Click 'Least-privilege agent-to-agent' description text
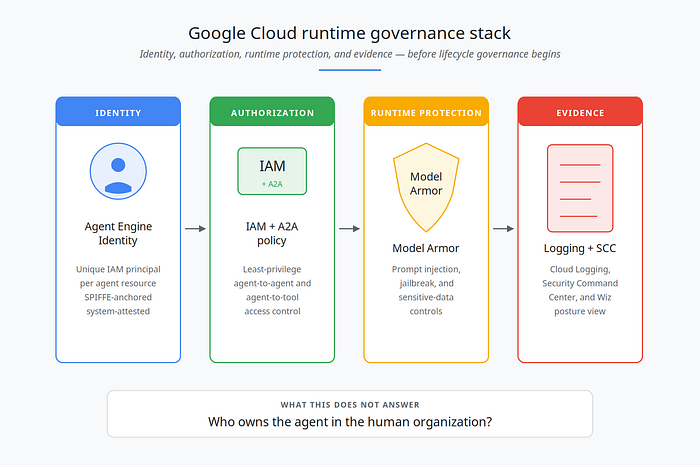 [272, 290]
